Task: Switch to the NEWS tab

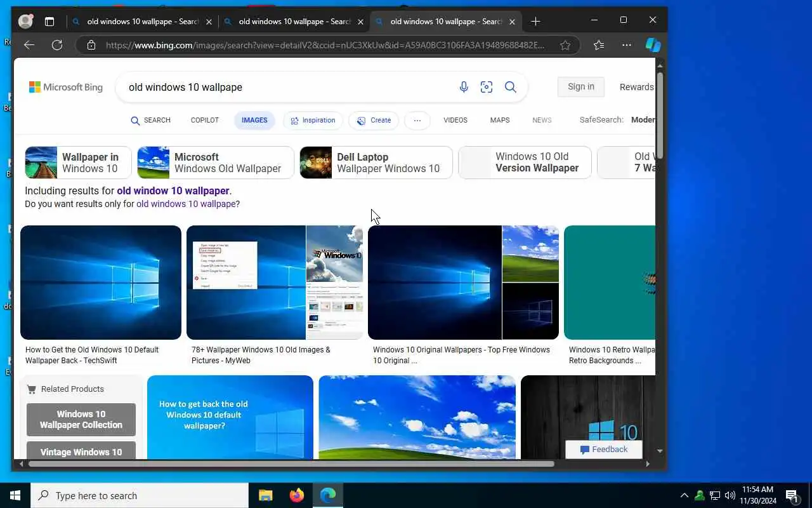Action: coord(542,120)
